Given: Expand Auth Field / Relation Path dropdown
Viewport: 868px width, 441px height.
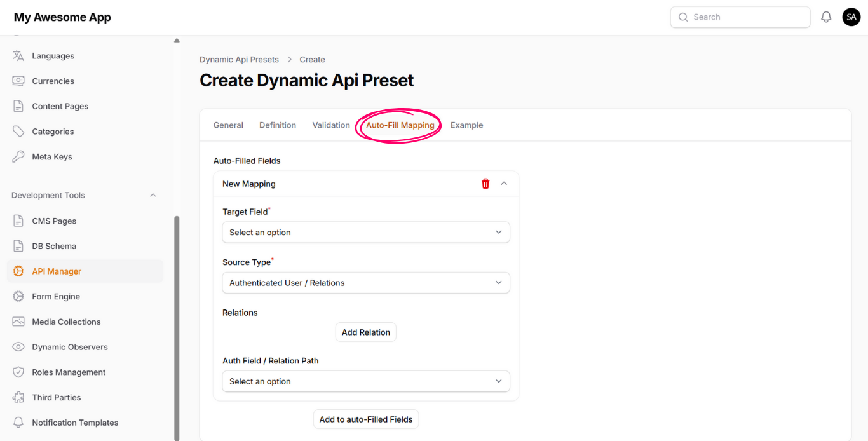Looking at the screenshot, I should [x=365, y=381].
